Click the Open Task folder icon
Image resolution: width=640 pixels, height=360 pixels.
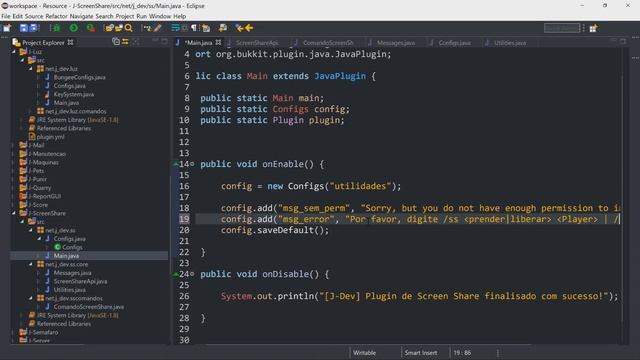[119, 28]
